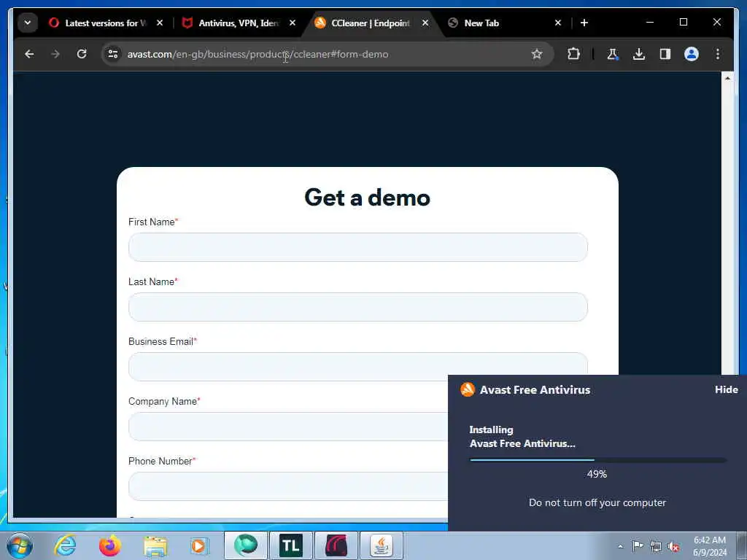The image size is (747, 560).
Task: Open the TL taskbar application
Action: click(291, 545)
